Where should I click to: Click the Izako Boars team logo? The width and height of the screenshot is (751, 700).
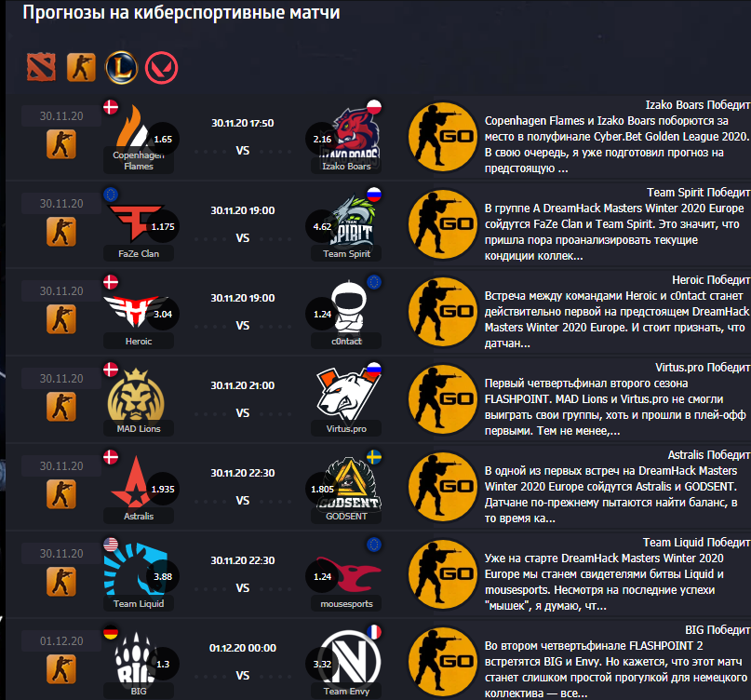pos(355,134)
